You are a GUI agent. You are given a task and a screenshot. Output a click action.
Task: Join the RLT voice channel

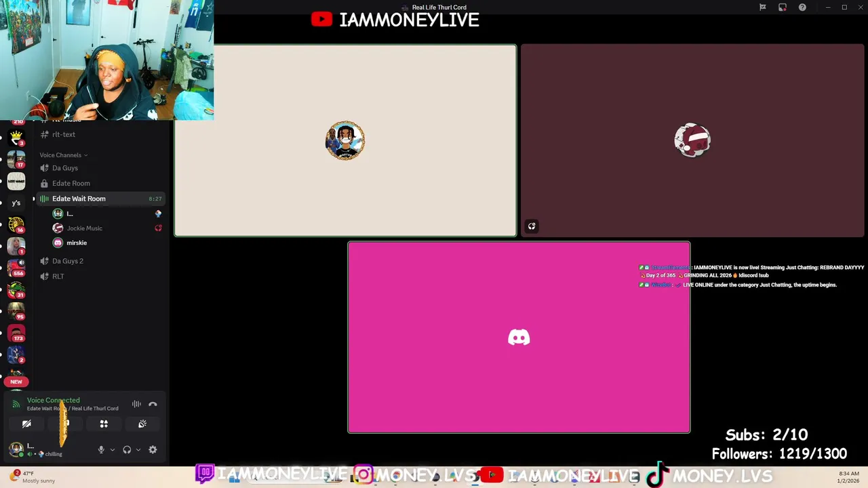pyautogui.click(x=100, y=277)
